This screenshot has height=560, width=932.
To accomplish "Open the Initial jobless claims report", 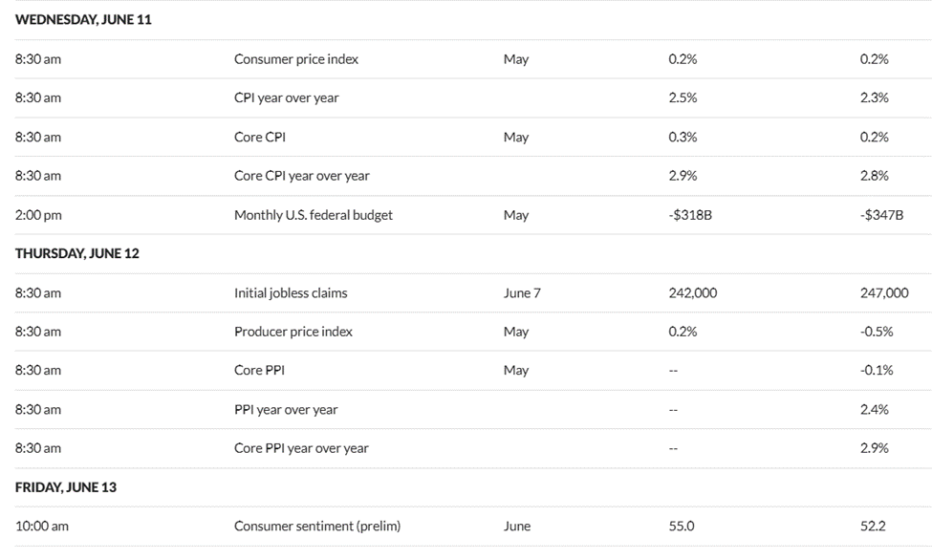I will point(291,293).
